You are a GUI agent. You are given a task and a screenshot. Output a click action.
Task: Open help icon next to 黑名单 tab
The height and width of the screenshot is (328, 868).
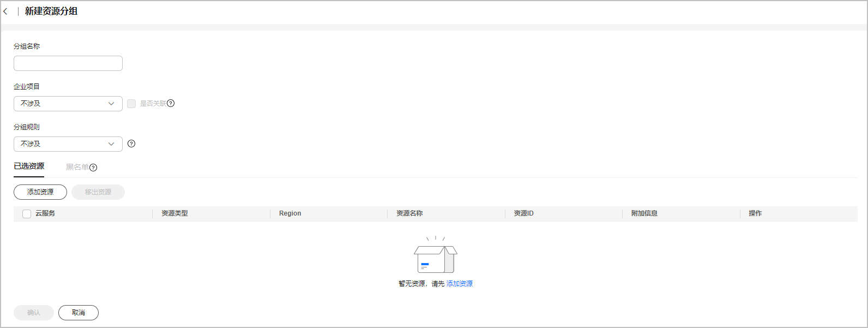click(93, 168)
